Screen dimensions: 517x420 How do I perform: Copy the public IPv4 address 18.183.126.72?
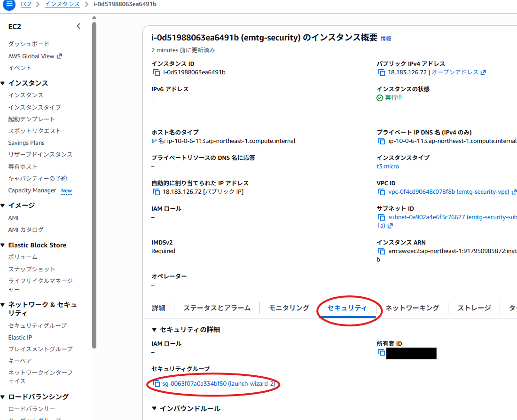382,72
